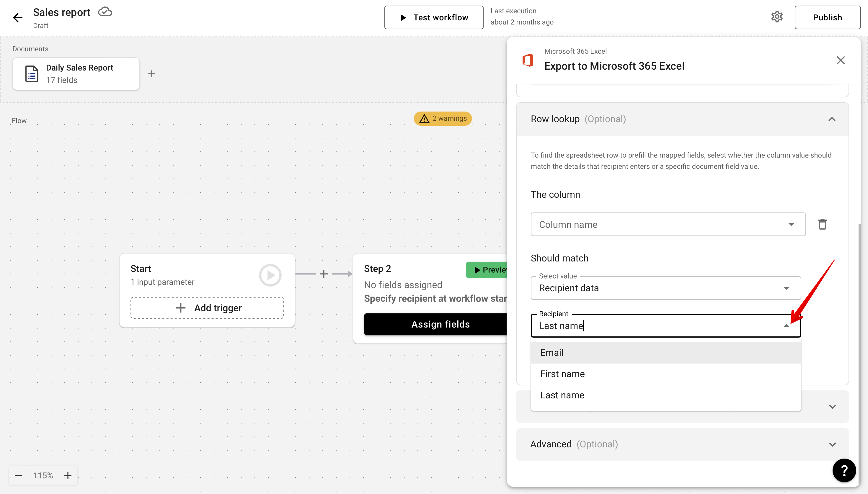Click the cloud sync icon next to Sales report
This screenshot has height=494, width=868.
[105, 11]
